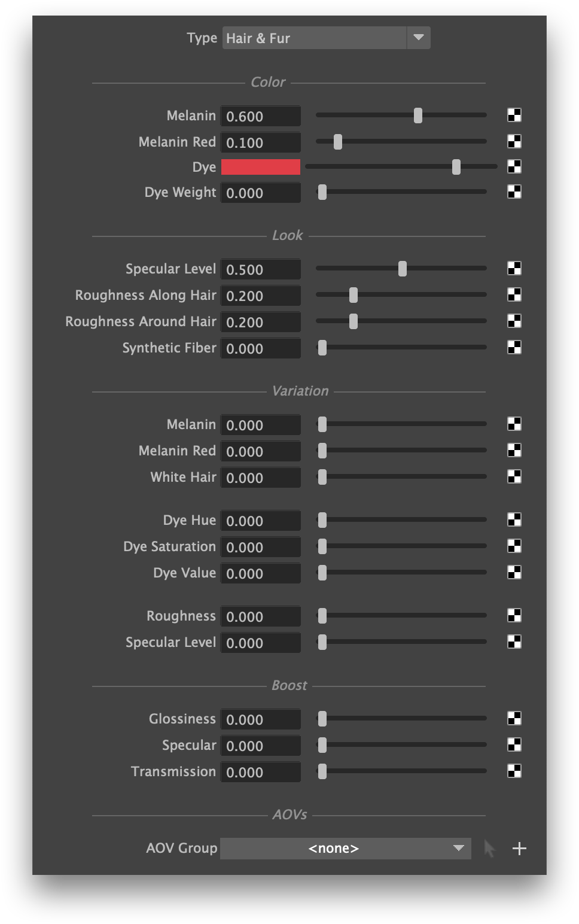
Task: Click the plus icon to add AOV group
Action: tap(519, 848)
